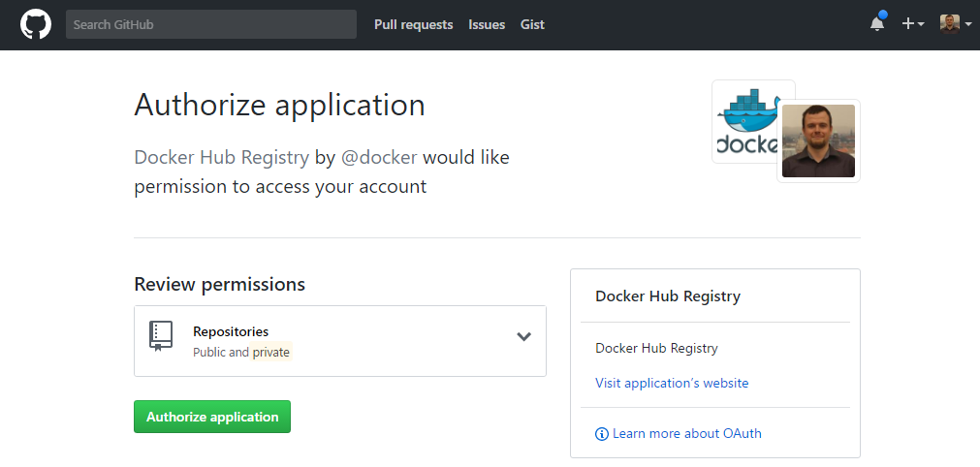980x467 pixels.
Task: Go to Pull requests
Action: [414, 24]
